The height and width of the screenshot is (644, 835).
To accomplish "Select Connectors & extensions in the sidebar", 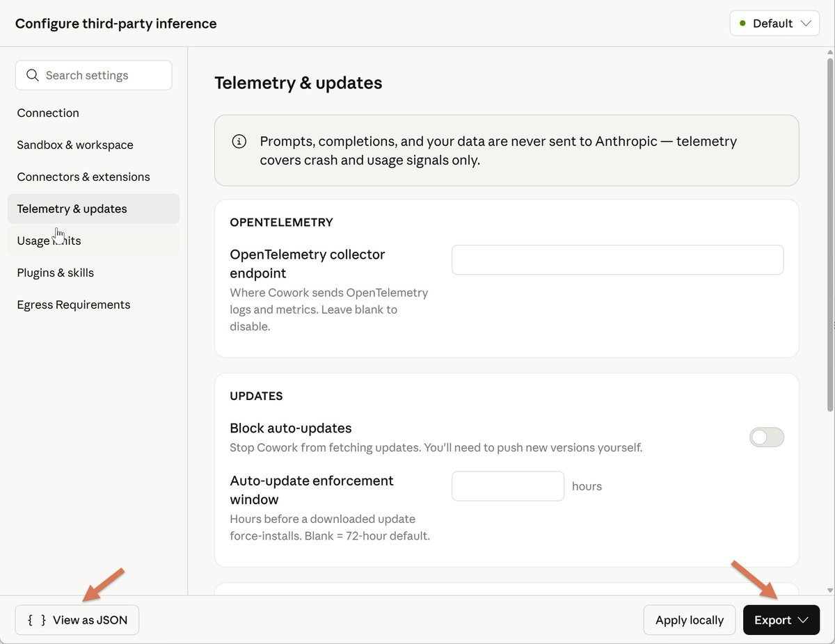I will pos(94,177).
